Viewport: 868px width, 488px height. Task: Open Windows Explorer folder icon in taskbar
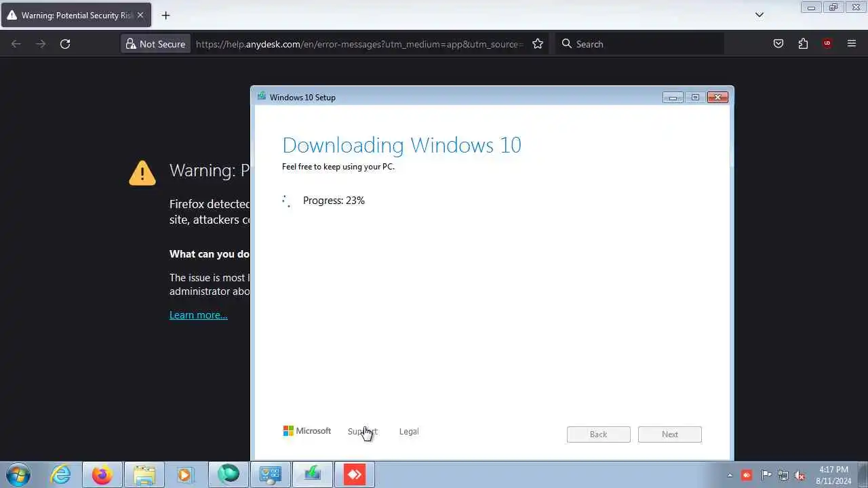point(144,474)
